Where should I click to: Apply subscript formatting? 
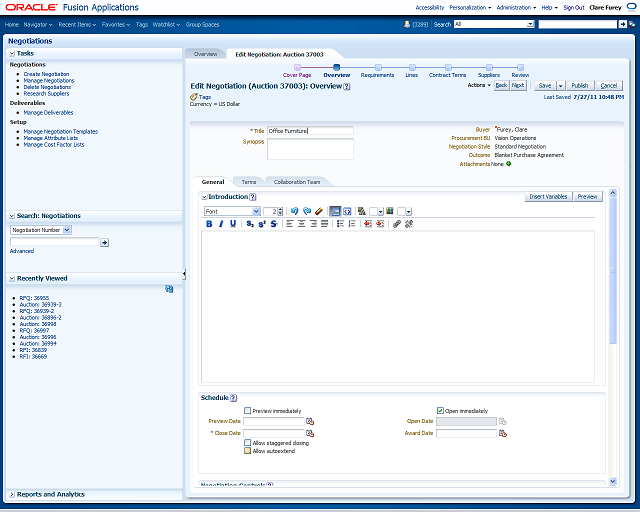pos(250,224)
